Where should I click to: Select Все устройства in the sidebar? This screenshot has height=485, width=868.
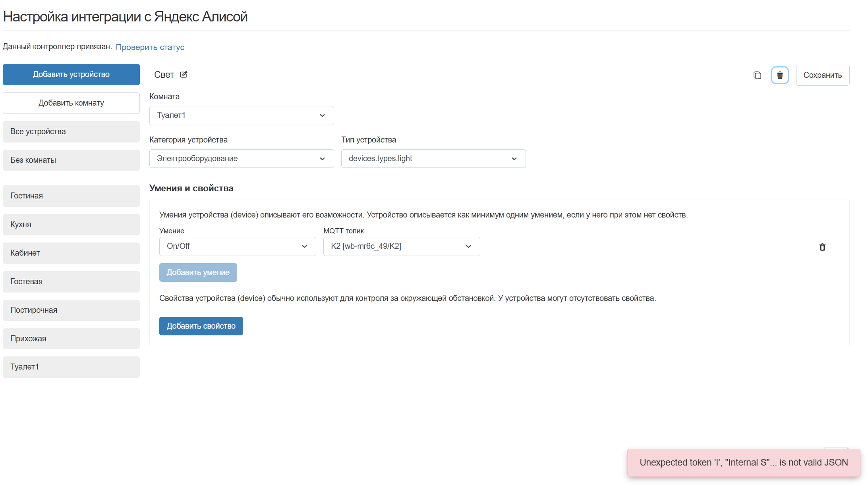pos(71,132)
